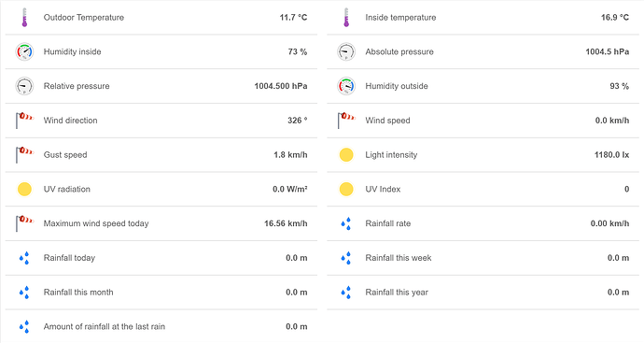Image resolution: width=644 pixels, height=343 pixels.
Task: Click the UV radiation sun icon
Action: coord(24,189)
